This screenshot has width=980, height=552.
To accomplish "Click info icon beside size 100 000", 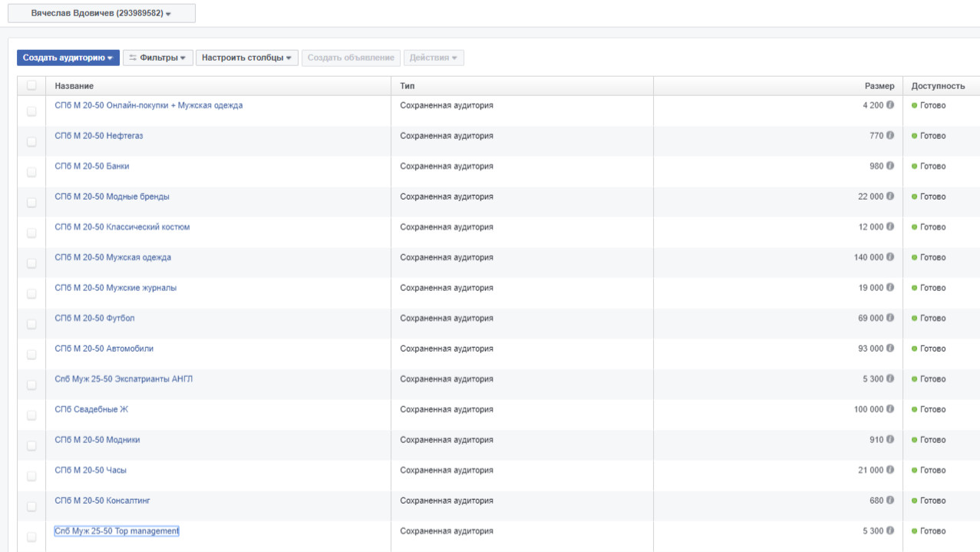I will 890,409.
